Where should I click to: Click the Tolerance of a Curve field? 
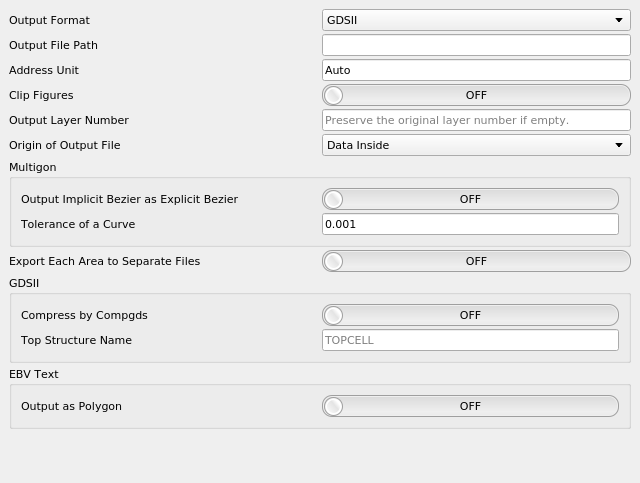pyautogui.click(x=470, y=224)
